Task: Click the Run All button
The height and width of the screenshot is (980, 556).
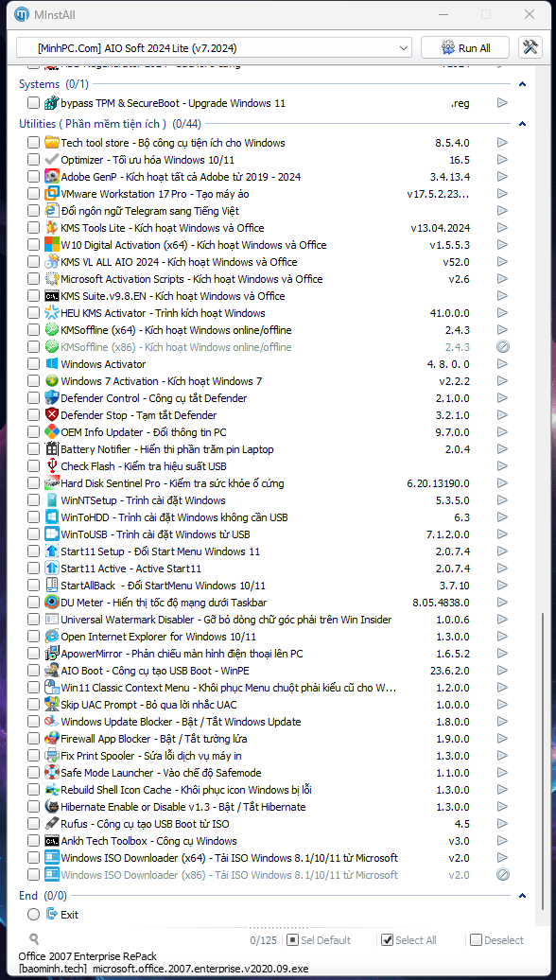Action: (465, 47)
